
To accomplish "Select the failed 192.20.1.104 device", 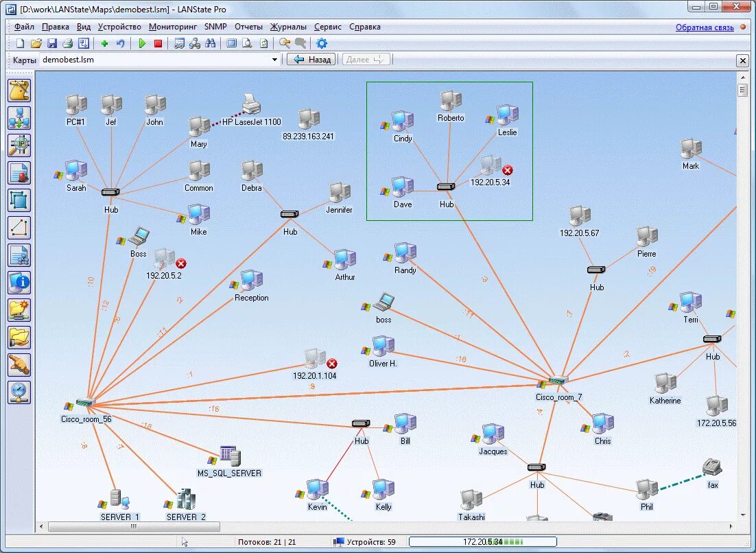I will [315, 360].
